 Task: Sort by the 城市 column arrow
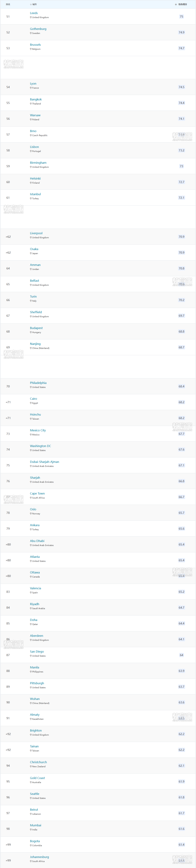pos(31,4)
